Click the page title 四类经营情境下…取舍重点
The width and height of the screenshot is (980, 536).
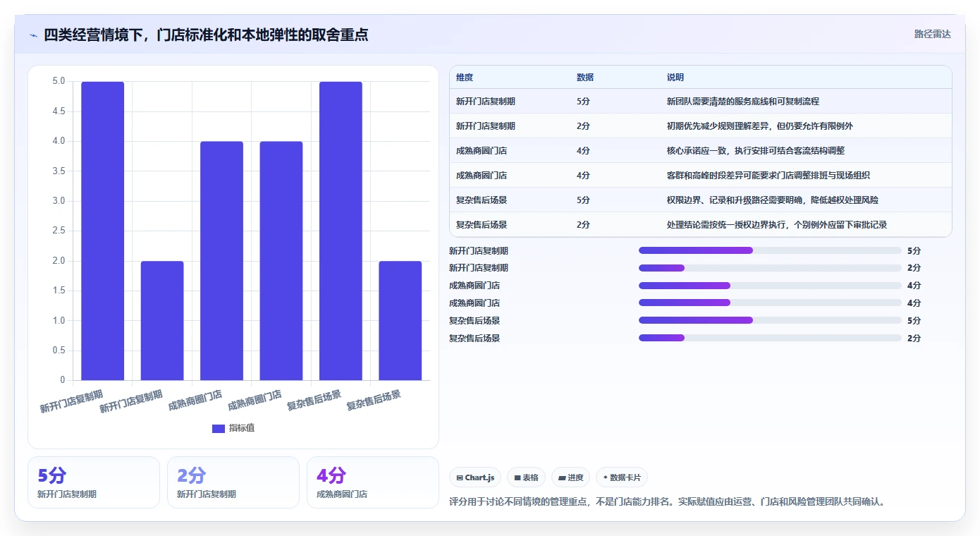(x=206, y=35)
